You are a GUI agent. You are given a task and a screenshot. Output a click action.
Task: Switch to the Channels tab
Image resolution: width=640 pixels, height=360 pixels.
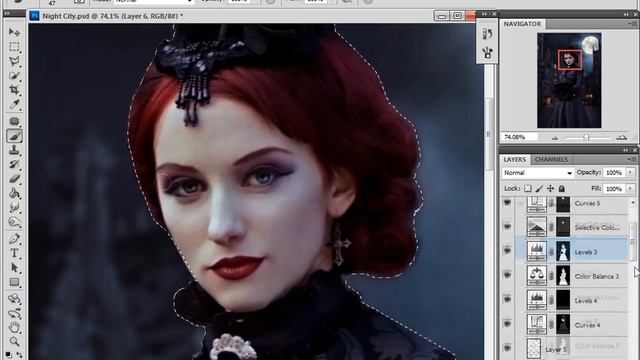pyautogui.click(x=551, y=159)
